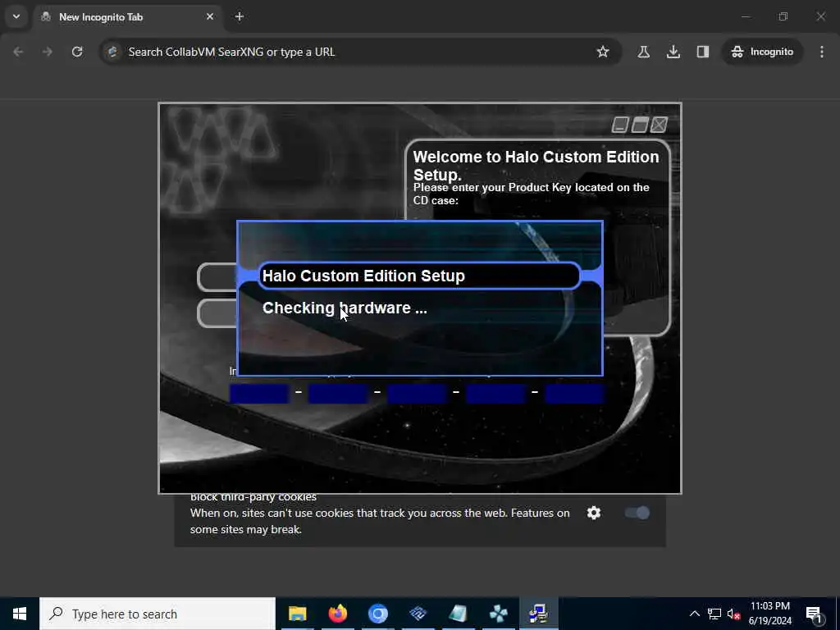Open the browser downloads icon
Viewport: 840px width, 630px height.
pos(673,52)
